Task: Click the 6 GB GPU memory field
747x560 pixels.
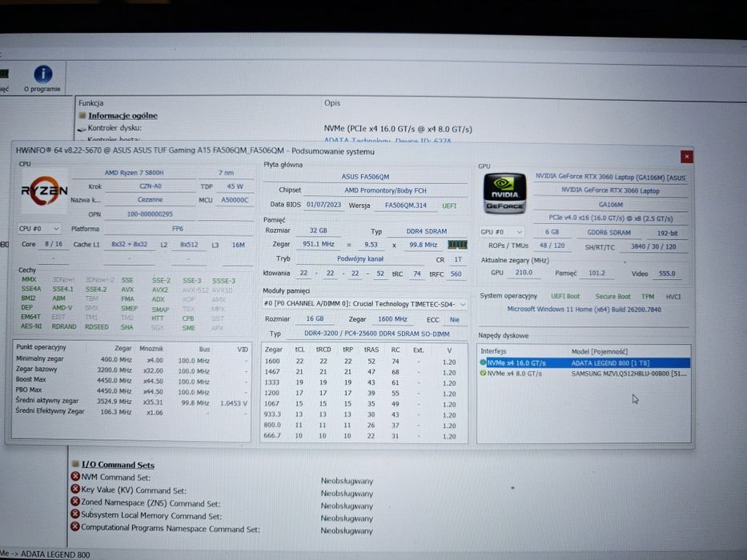Action: click(x=552, y=232)
